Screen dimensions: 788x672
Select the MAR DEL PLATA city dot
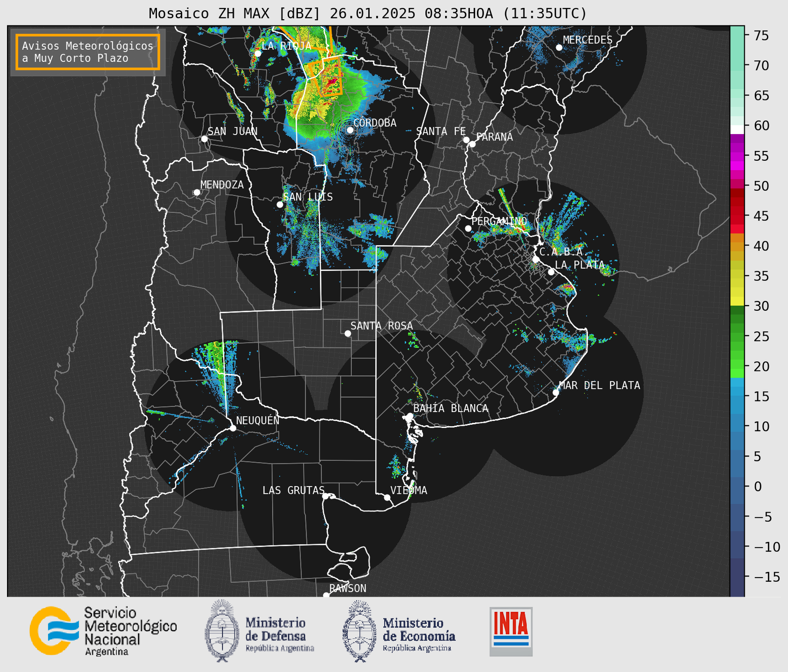pos(556,393)
